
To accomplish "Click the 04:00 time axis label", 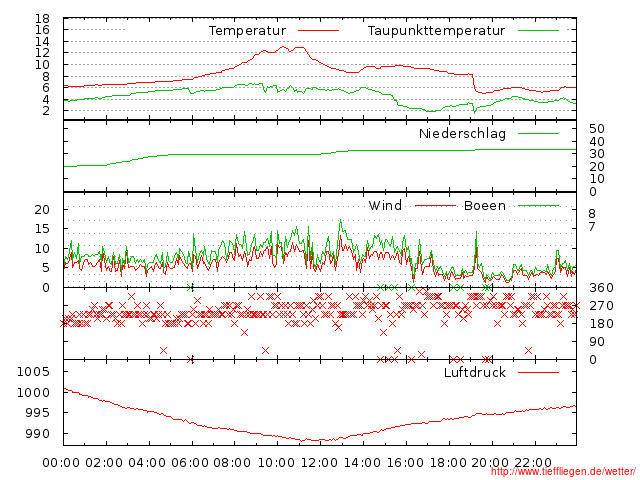I will click(147, 462).
